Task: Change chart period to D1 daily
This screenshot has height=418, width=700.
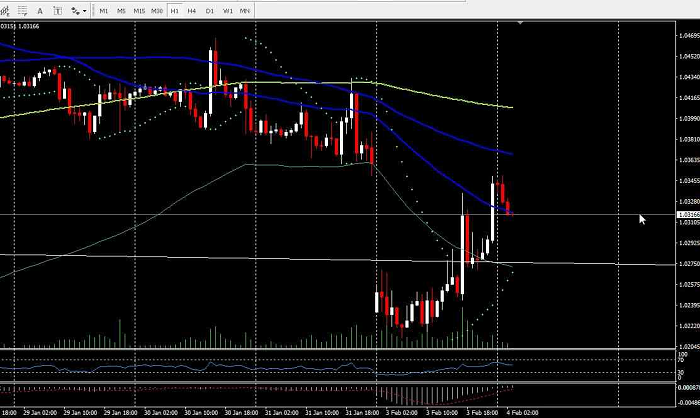Action: (x=210, y=10)
